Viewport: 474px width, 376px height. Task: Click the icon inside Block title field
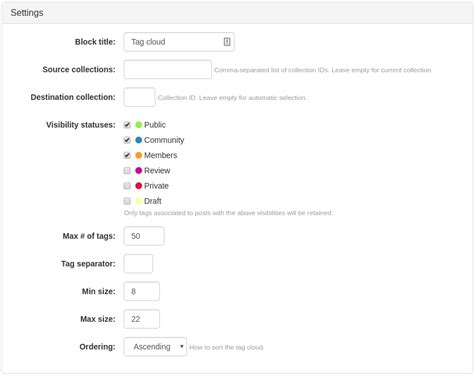pos(227,42)
